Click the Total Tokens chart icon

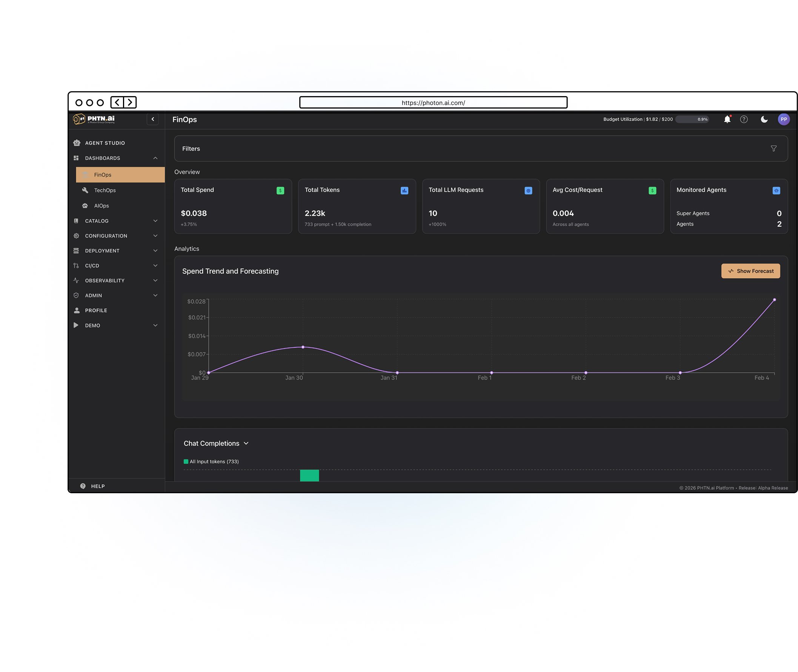(404, 190)
